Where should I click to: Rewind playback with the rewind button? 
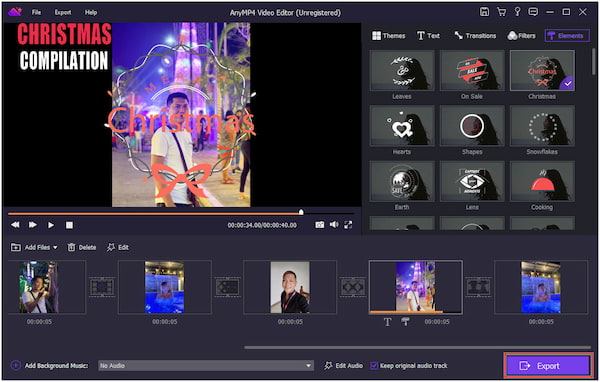tap(15, 225)
